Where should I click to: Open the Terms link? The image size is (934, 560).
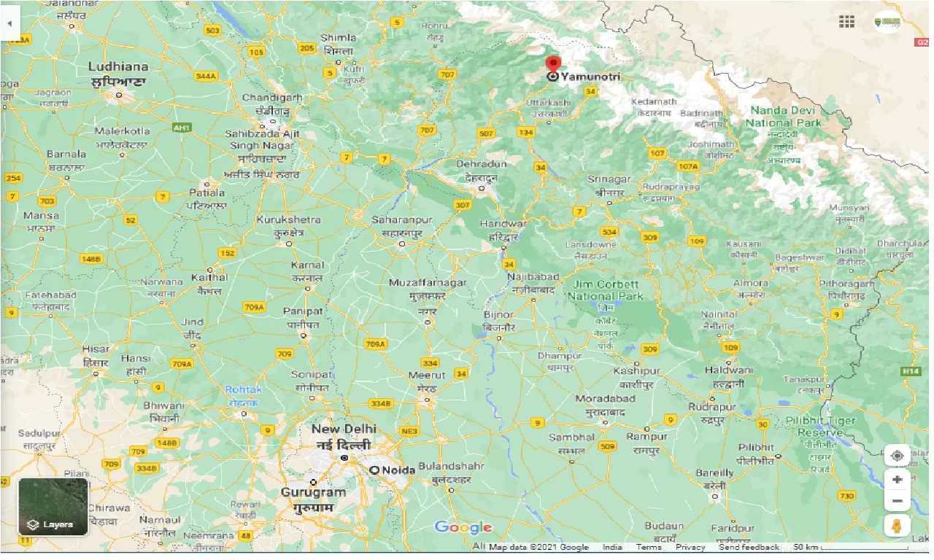tap(648, 548)
